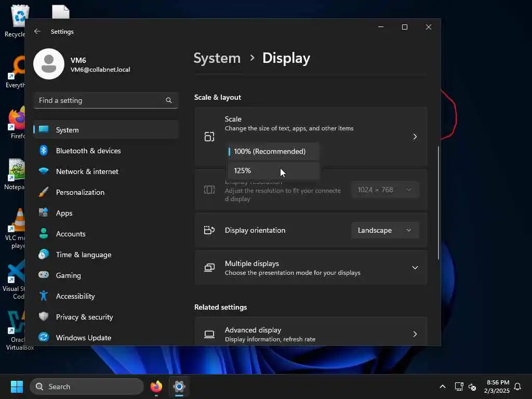The image size is (532, 399).
Task: Open the taskbar clock showing 8:56 PM
Action: click(x=497, y=387)
